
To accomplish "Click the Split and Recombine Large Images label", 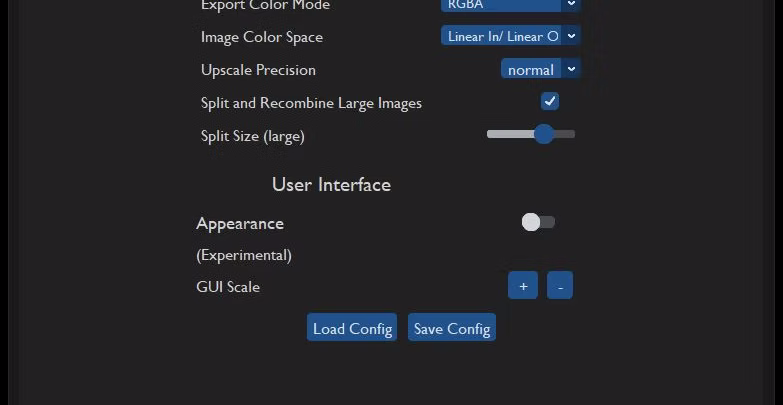I will pyautogui.click(x=311, y=103).
